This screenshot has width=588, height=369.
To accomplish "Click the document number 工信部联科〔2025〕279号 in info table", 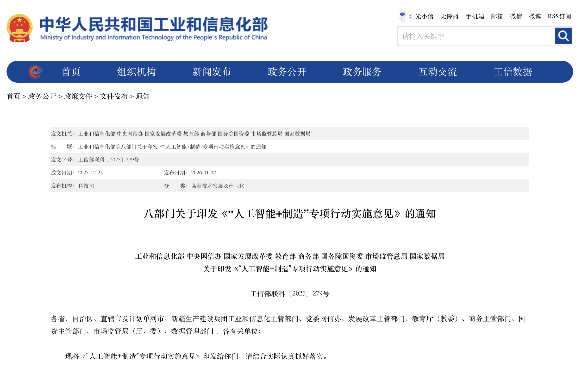I will pyautogui.click(x=109, y=160).
